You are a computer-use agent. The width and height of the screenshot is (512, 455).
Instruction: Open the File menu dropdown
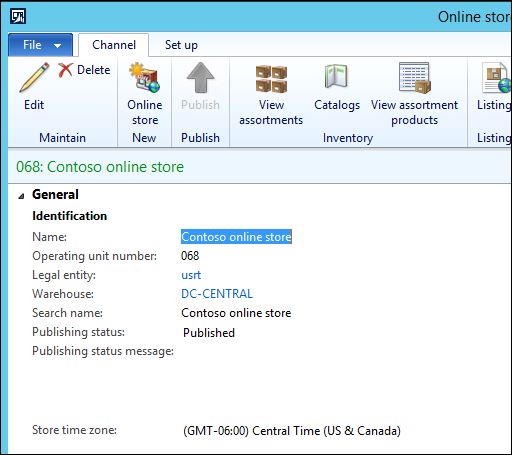point(40,45)
